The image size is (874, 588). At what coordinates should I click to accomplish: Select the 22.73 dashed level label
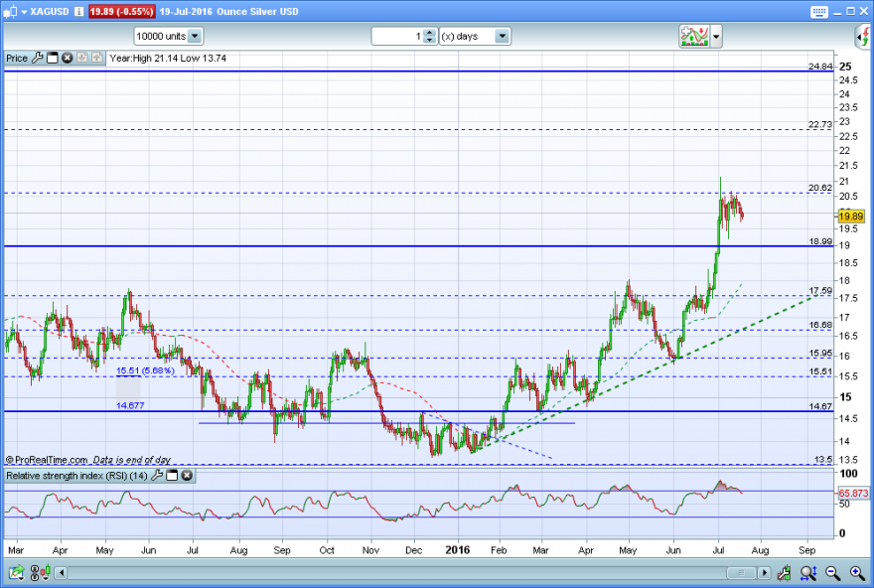coord(820,124)
